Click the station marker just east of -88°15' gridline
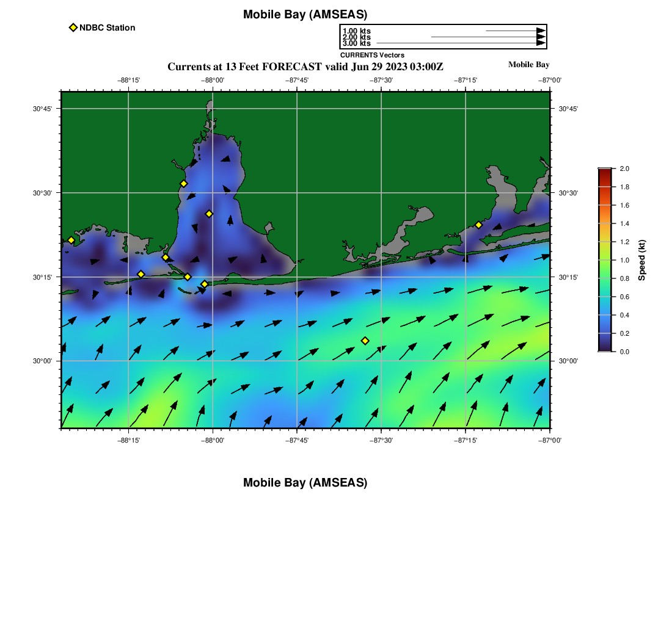672x641 pixels. pos(141,274)
